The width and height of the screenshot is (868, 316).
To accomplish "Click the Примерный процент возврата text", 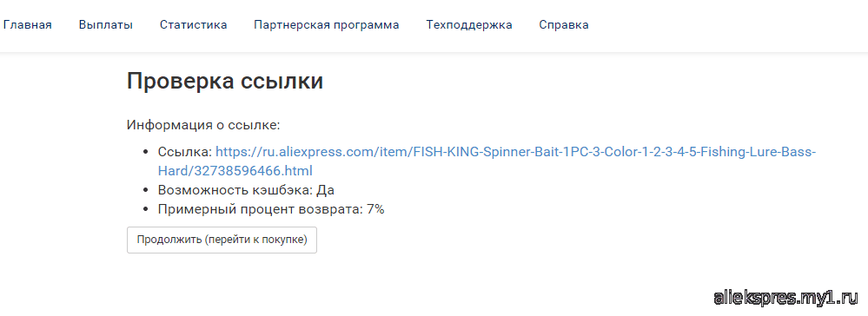I will point(260,210).
